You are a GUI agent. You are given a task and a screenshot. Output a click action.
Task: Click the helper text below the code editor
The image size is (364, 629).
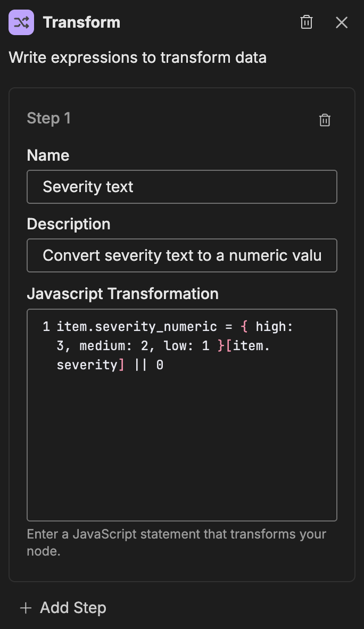pyautogui.click(x=176, y=534)
